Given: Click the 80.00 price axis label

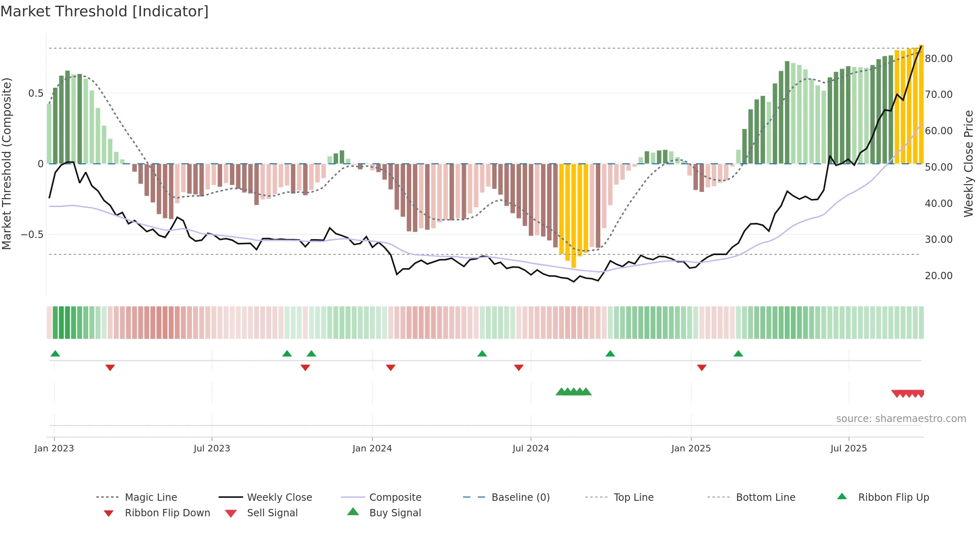Looking at the screenshot, I should [939, 59].
